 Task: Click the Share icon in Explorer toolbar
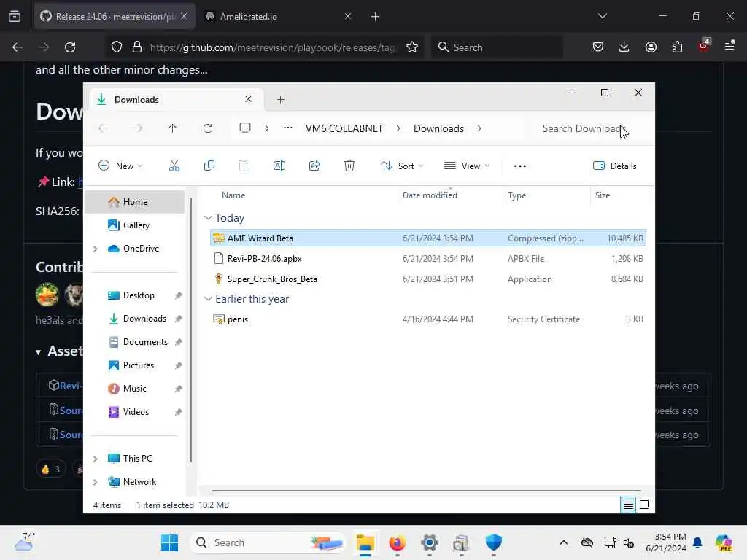pos(314,166)
